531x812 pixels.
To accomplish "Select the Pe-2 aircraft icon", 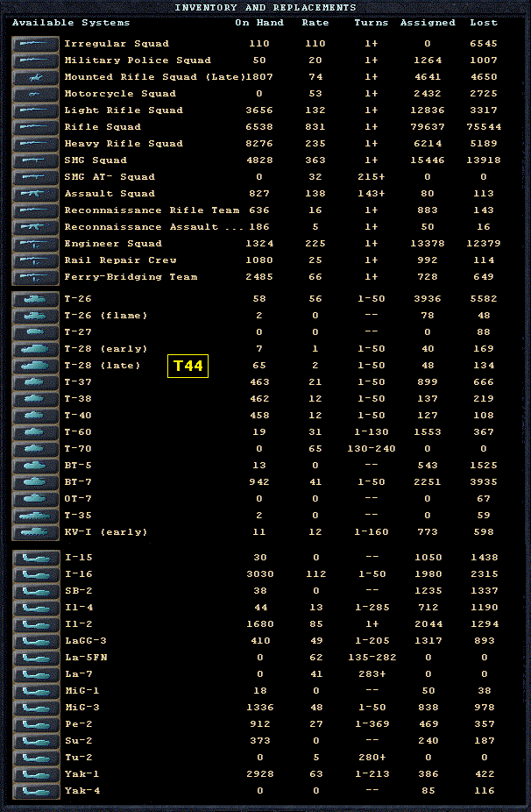I will (x=36, y=724).
